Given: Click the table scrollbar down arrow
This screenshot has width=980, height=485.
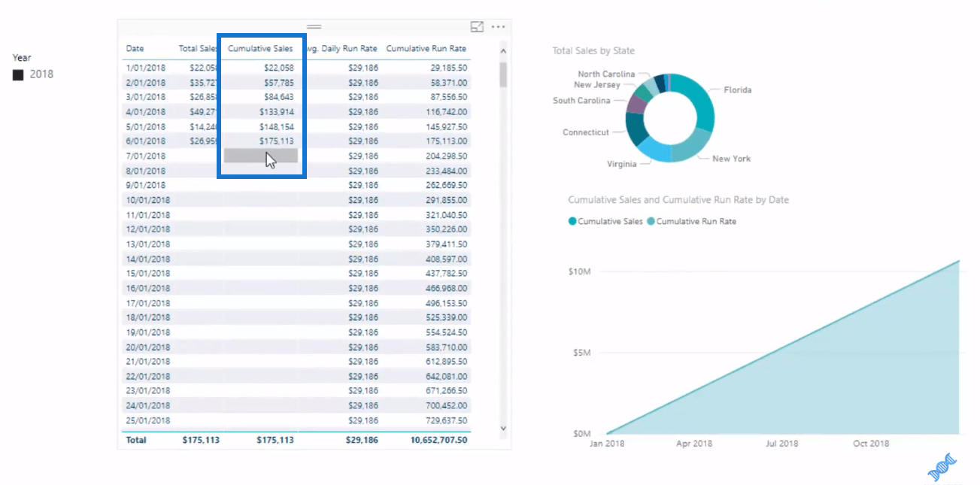Looking at the screenshot, I should (503, 428).
